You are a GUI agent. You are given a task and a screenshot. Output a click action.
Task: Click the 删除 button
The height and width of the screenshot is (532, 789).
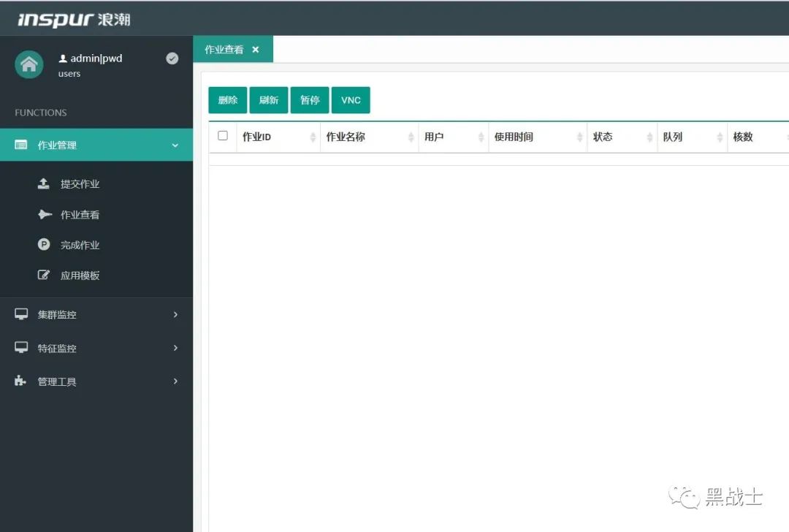(x=227, y=100)
